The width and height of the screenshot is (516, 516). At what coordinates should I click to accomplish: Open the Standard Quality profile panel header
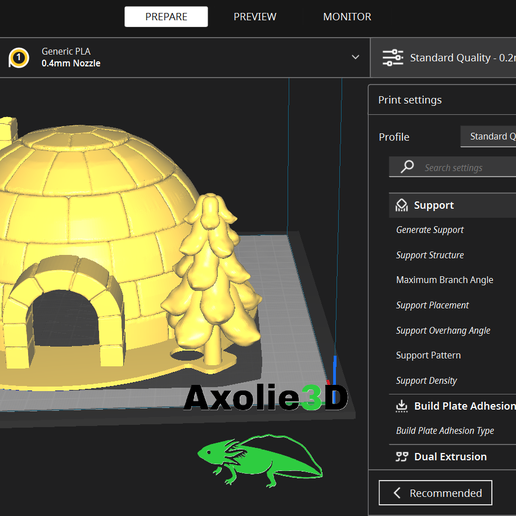click(443, 58)
